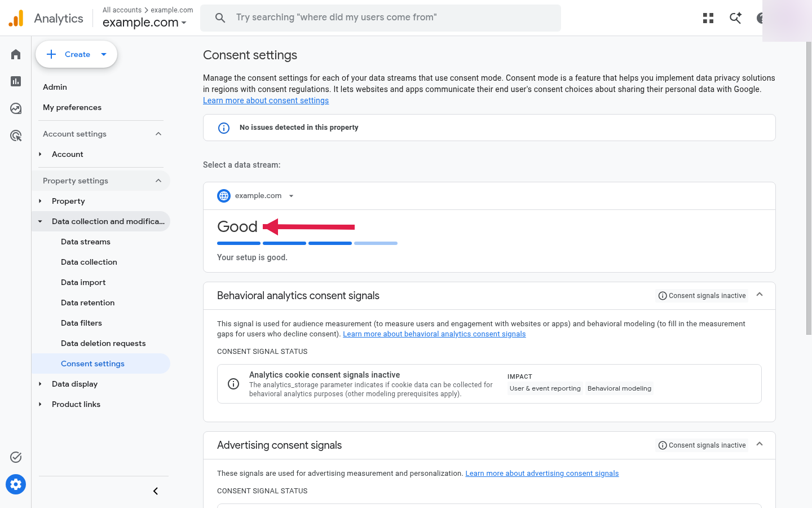Go to Data deletion requests

point(103,343)
